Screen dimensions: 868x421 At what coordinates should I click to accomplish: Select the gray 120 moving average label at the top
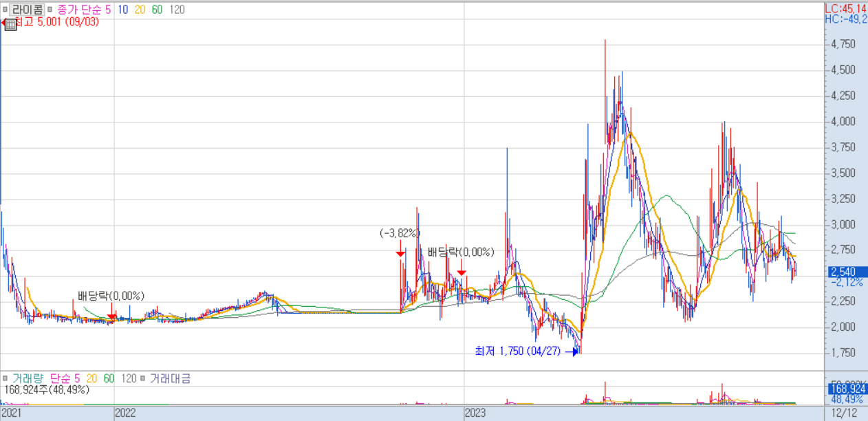click(177, 10)
